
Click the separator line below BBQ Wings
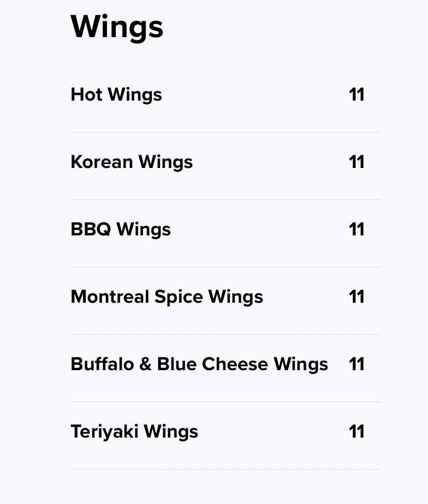tap(225, 267)
